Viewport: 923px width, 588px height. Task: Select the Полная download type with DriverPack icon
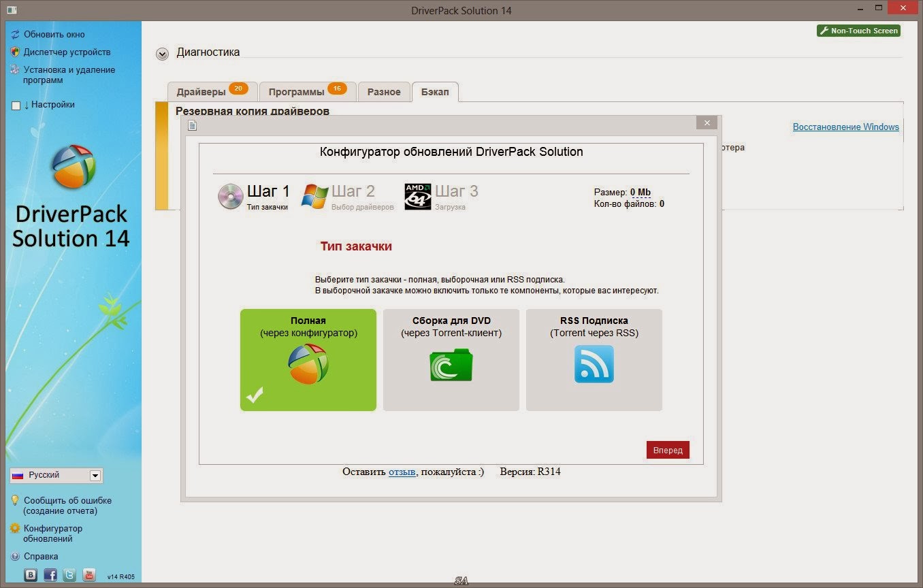click(x=308, y=361)
